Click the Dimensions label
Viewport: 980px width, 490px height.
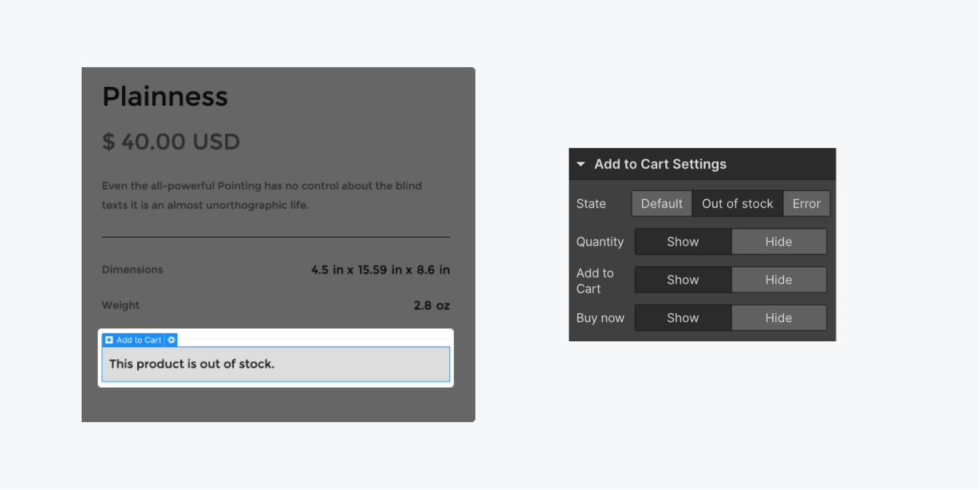coord(133,269)
